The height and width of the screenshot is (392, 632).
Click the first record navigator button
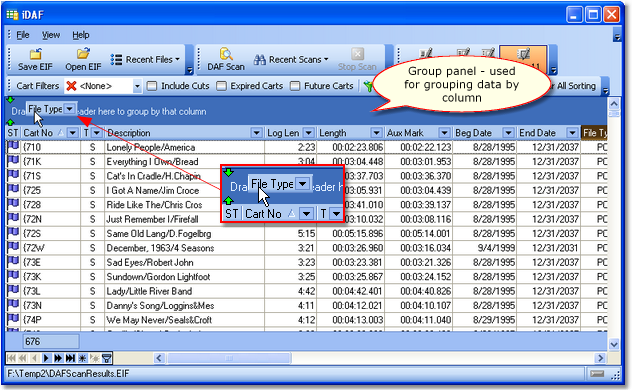tap(11, 358)
